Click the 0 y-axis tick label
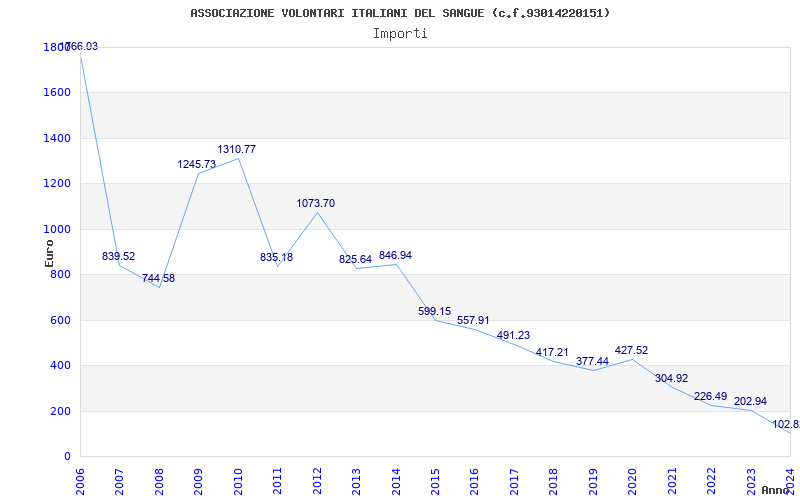This screenshot has width=800, height=500. [x=68, y=456]
